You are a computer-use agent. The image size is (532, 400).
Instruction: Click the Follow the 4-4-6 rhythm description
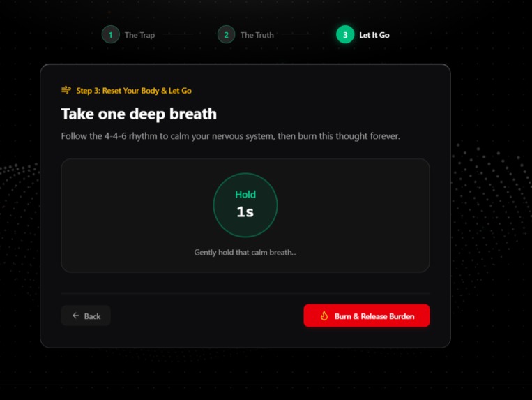pyautogui.click(x=230, y=136)
